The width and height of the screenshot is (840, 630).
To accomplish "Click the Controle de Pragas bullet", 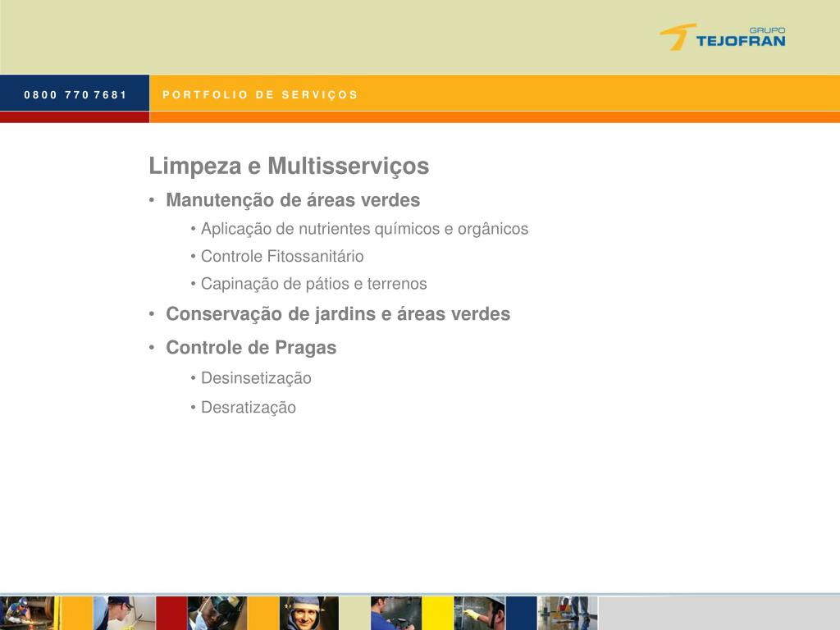I will 251,348.
